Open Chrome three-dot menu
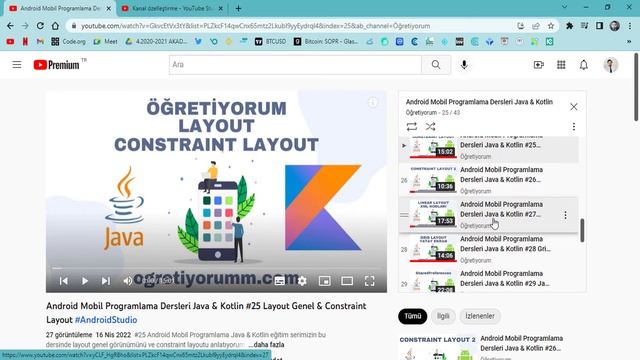The width and height of the screenshot is (640, 360). [x=629, y=26]
